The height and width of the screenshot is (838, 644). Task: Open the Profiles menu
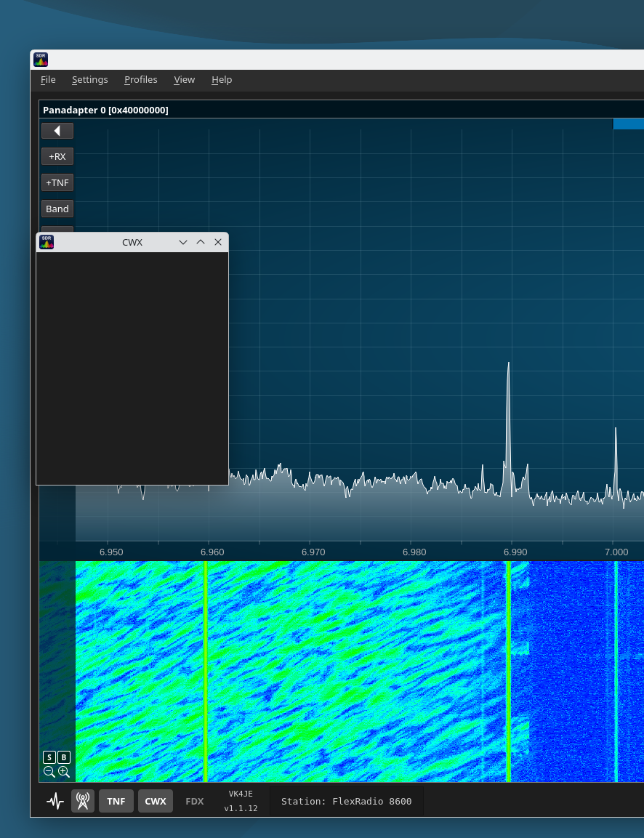click(x=140, y=80)
